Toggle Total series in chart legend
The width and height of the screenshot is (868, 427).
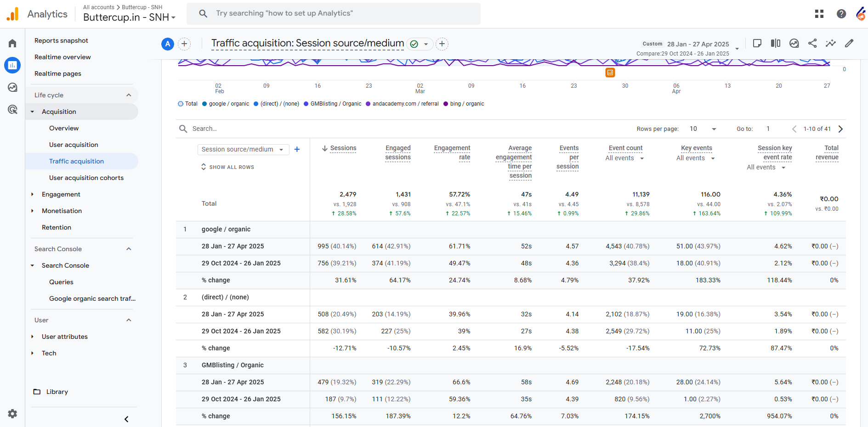coord(187,104)
